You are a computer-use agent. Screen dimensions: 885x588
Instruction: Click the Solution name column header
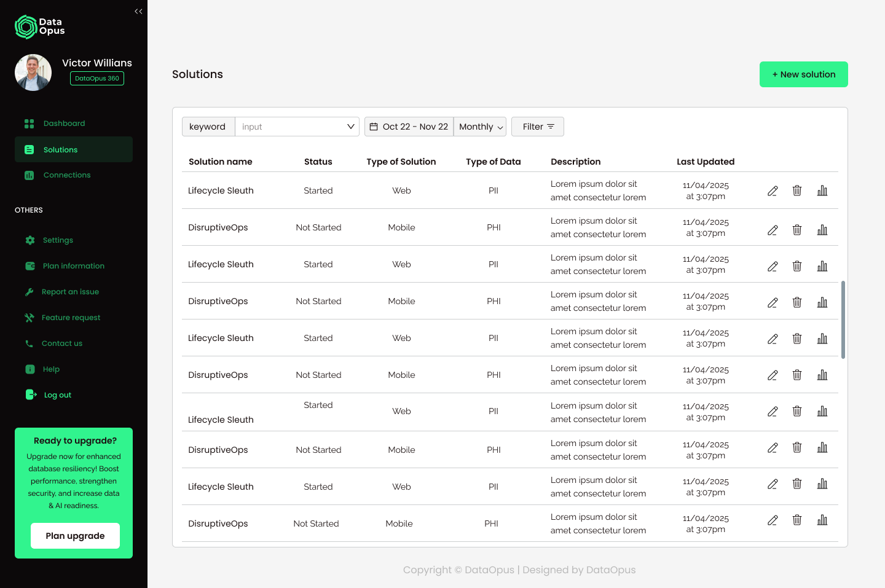(221, 162)
